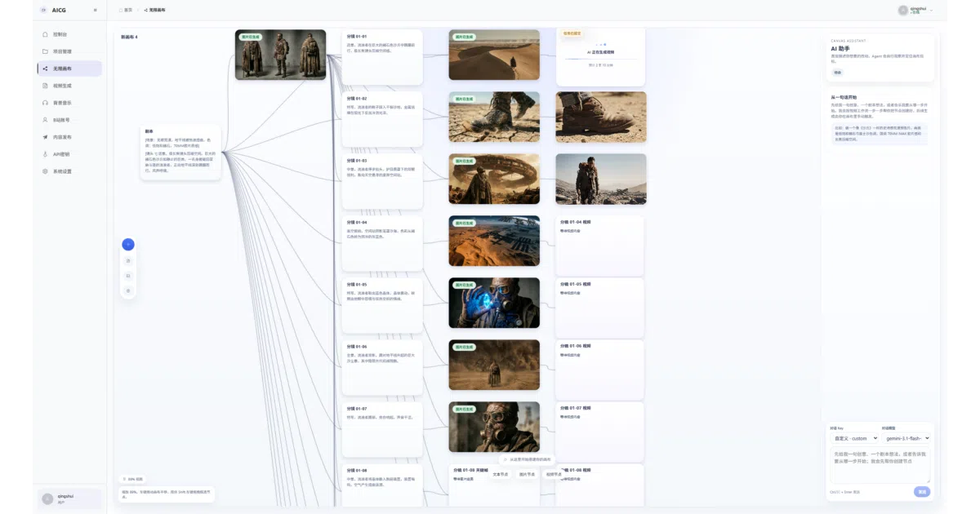Expand the 自定义 - custom key dropdown
This screenshot has height=514, width=980.
[855, 438]
